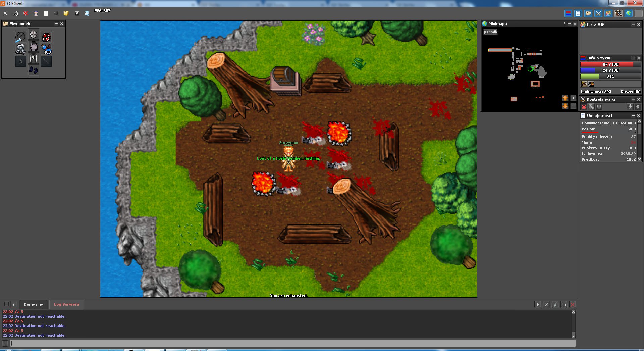Toggle health info panel via red-blue bars icon
Viewport: 644px width, 351px height.
[x=568, y=13]
